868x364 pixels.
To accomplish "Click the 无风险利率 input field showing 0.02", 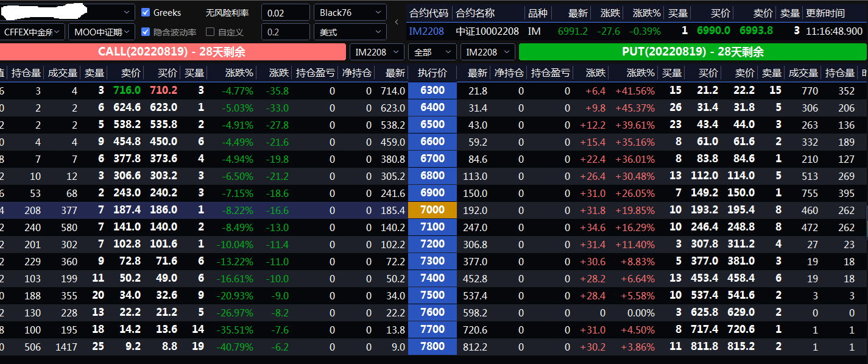I will [x=285, y=12].
